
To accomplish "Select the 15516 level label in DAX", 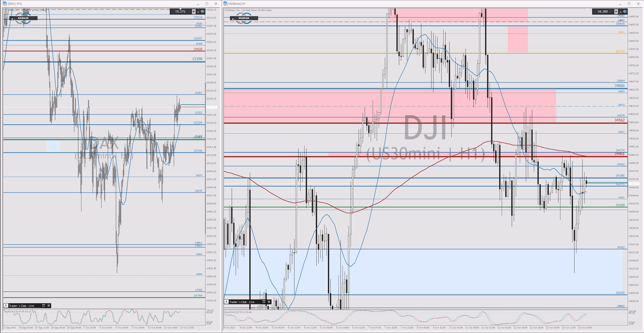I will click(x=198, y=17).
